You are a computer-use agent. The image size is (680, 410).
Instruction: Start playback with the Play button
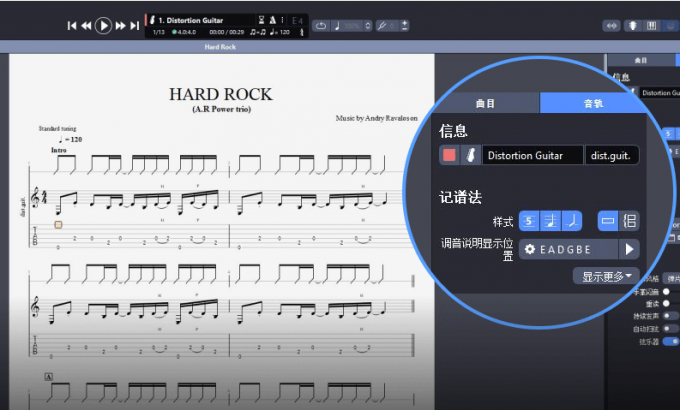[103, 26]
